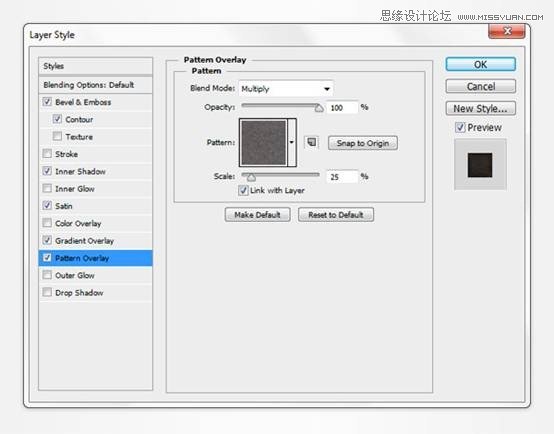This screenshot has height=434, width=554.
Task: Click the Scale slider handle
Action: coord(251,177)
